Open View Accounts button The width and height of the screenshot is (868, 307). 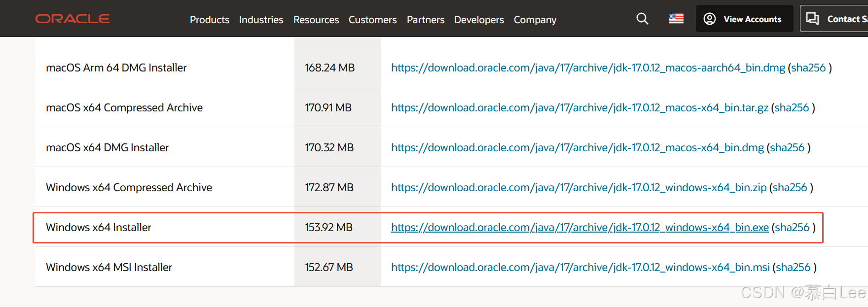point(744,19)
